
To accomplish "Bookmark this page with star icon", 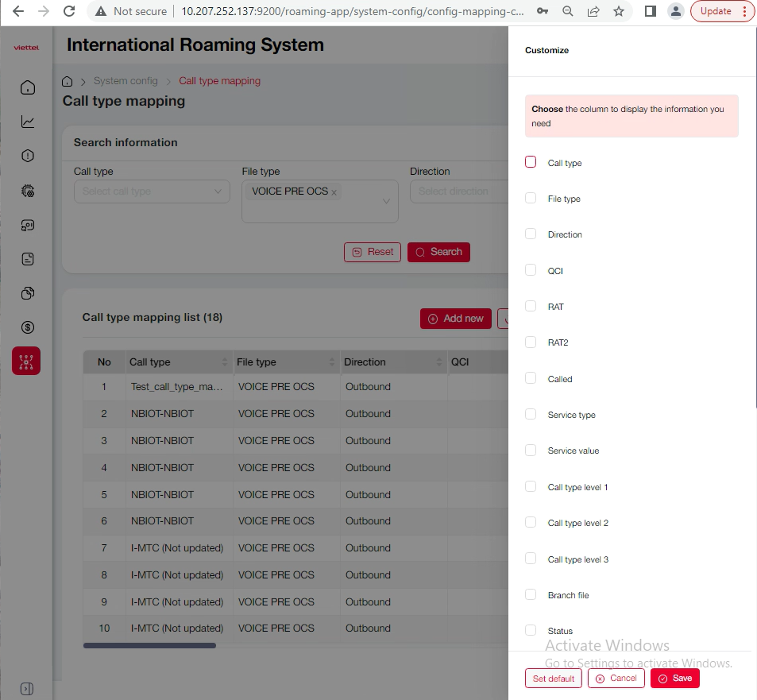I will click(618, 11).
